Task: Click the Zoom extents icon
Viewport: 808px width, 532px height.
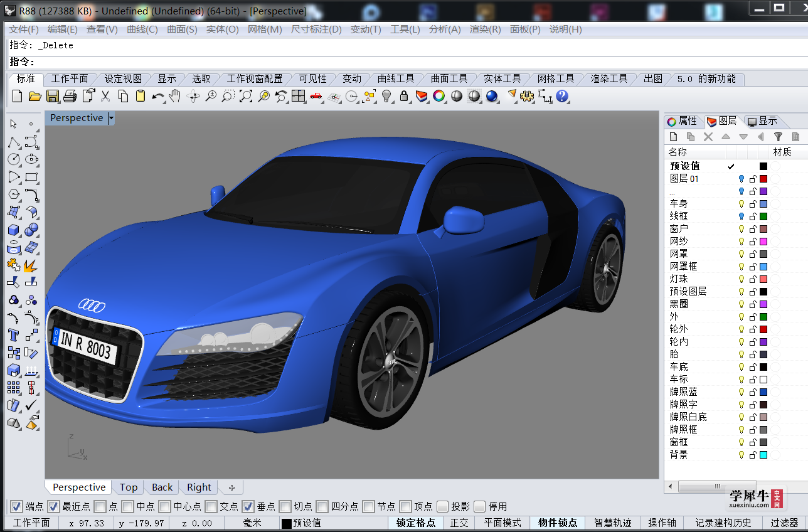Action: coord(246,96)
